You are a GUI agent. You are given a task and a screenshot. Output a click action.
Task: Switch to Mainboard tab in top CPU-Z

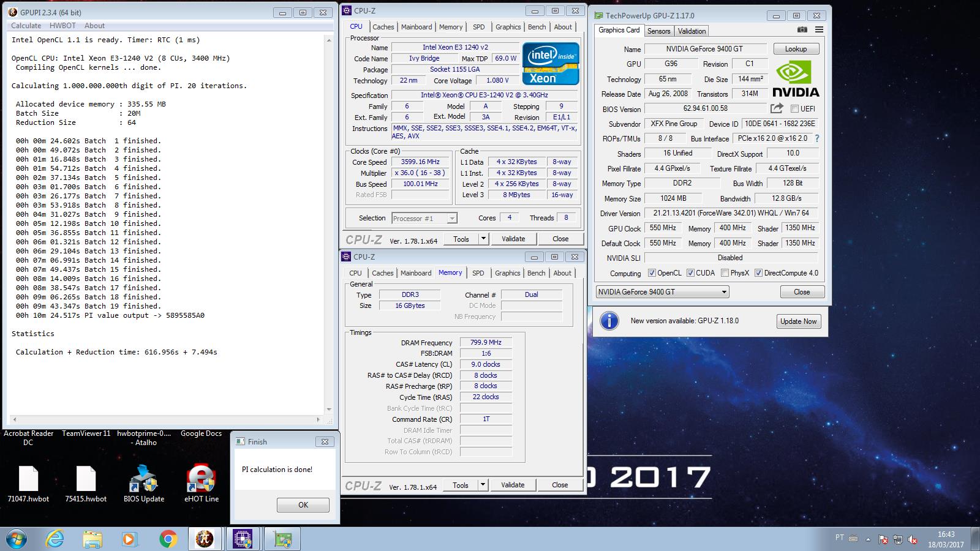click(417, 27)
